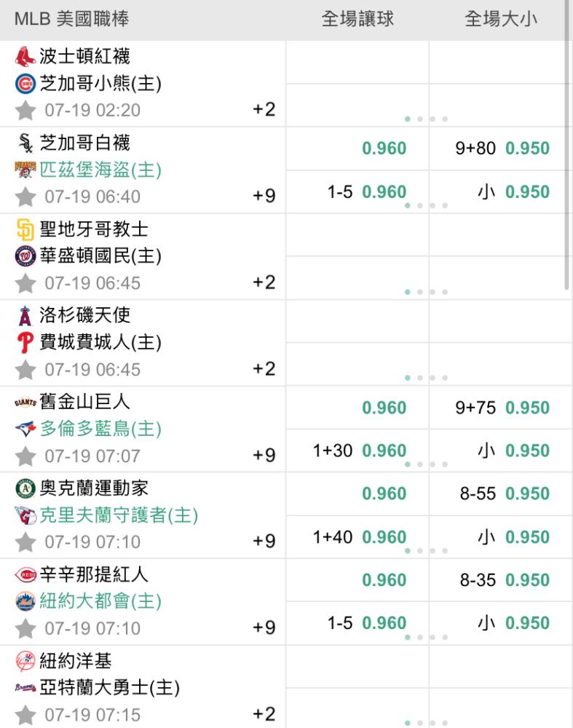Click Chicago White Sox logo icon
Image resolution: width=573 pixels, height=728 pixels.
click(25, 142)
